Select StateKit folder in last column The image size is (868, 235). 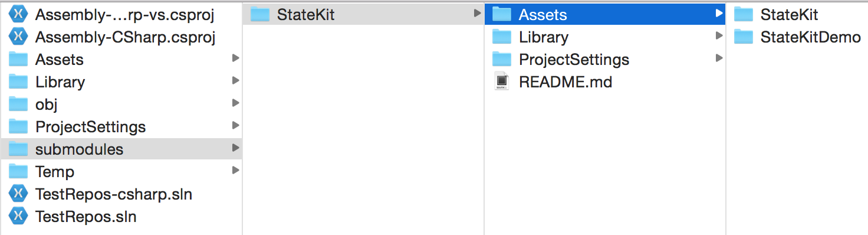(x=797, y=15)
